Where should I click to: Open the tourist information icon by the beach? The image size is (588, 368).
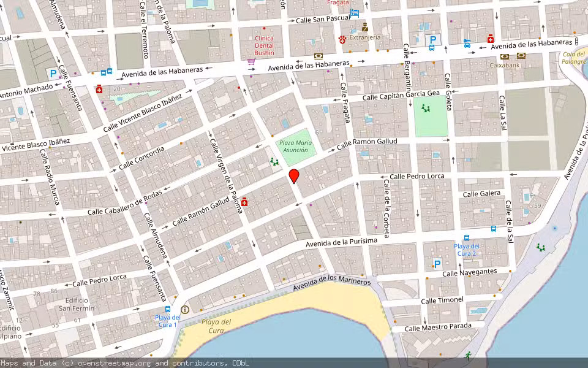184,309
